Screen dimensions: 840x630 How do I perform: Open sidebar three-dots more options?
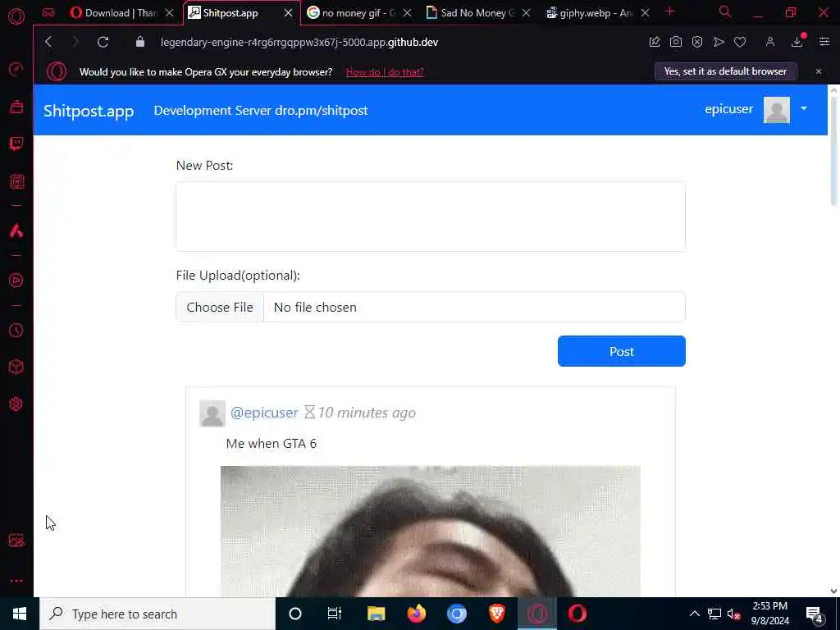tap(16, 581)
